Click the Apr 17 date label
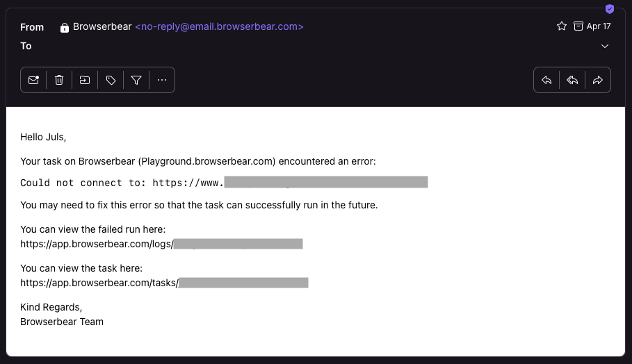 [x=599, y=26]
